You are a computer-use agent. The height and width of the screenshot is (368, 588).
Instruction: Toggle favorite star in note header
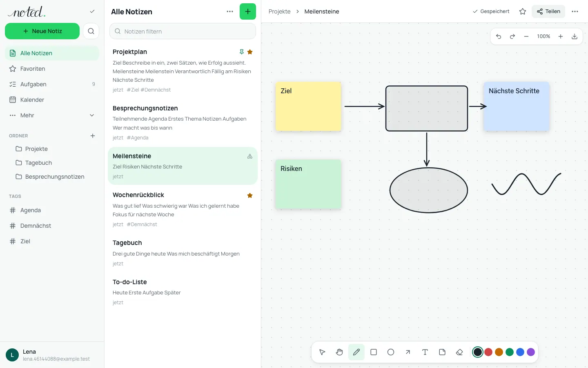click(x=523, y=11)
